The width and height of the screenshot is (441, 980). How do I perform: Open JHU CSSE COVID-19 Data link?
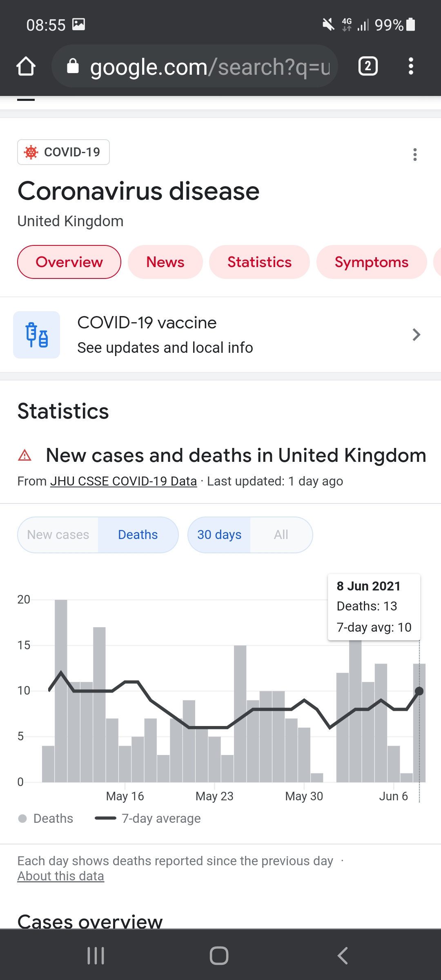pyautogui.click(x=124, y=481)
